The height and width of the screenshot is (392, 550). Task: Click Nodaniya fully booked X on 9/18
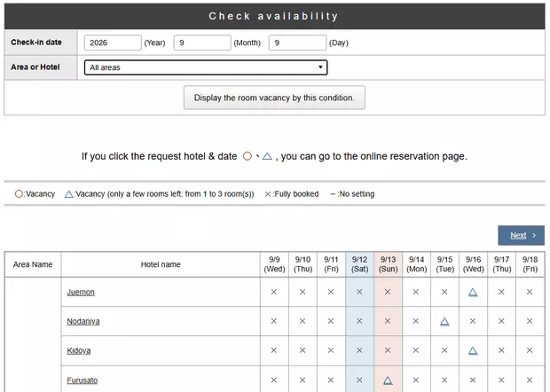point(530,321)
